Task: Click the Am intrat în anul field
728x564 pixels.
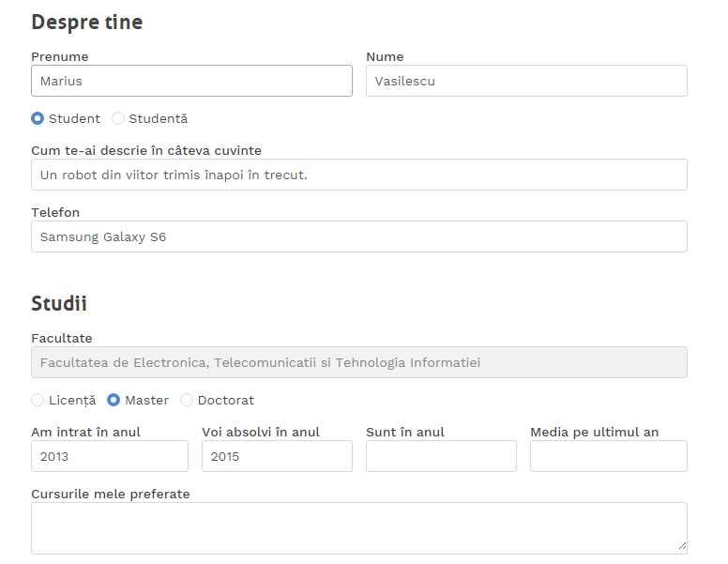Action: point(110,456)
